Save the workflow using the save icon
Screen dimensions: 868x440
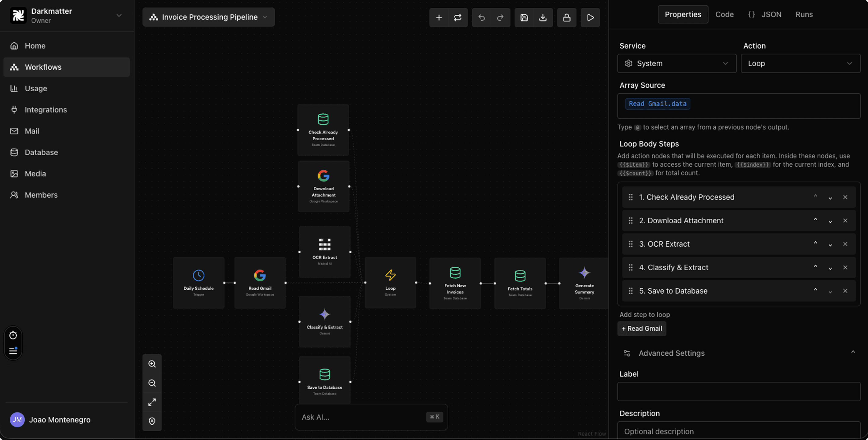(524, 17)
